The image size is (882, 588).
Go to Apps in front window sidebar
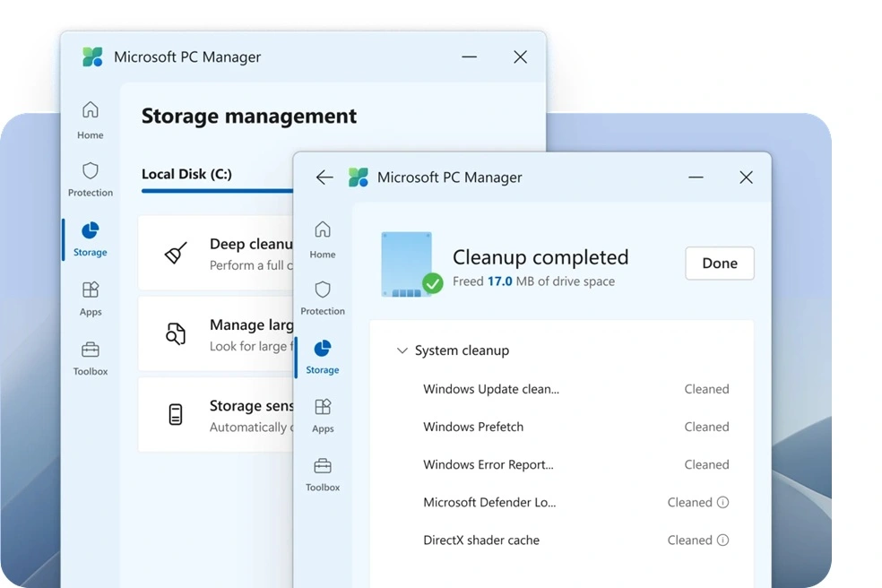pyautogui.click(x=323, y=416)
